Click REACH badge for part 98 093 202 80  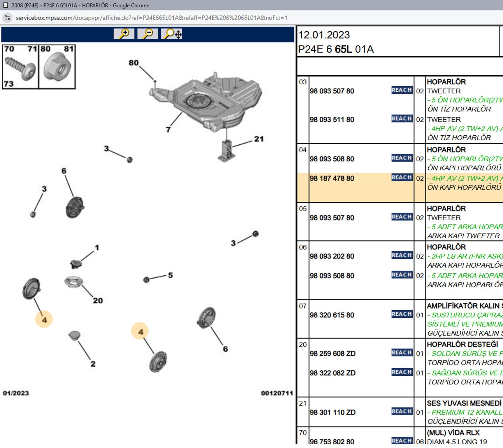402,256
